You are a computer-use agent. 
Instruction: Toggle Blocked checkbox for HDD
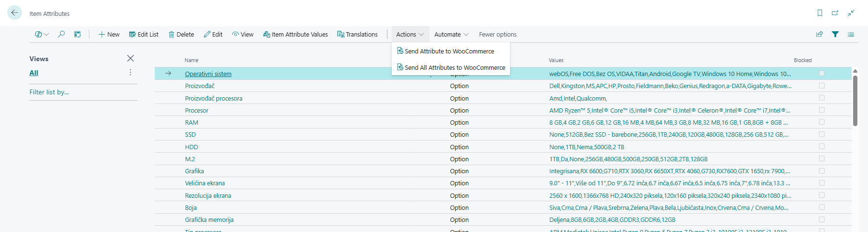(822, 146)
